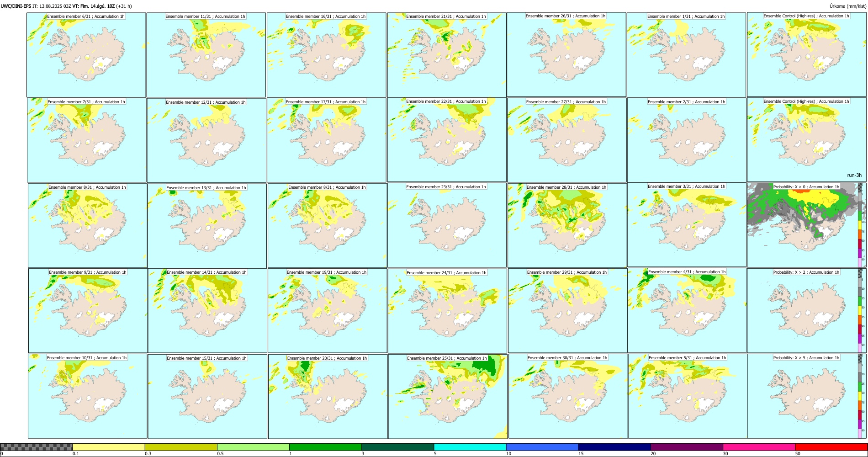The height and width of the screenshot is (457, 868).
Task: Select the Ensemble member 23/31 map
Action: click(x=447, y=225)
